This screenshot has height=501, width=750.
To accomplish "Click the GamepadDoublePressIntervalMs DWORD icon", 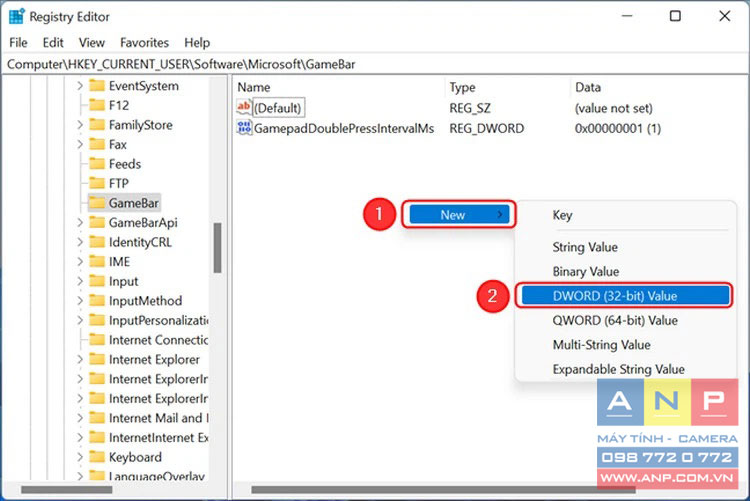I will pyautogui.click(x=244, y=127).
